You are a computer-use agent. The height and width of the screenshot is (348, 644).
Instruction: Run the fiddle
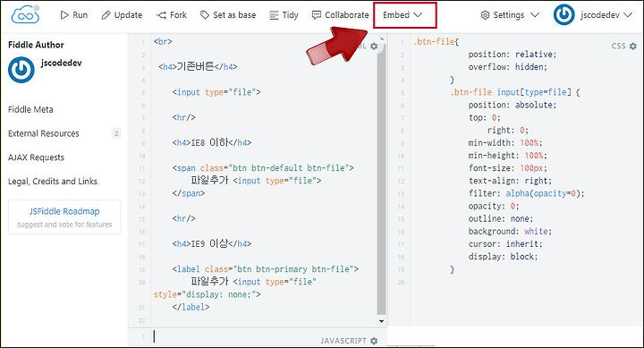point(74,15)
